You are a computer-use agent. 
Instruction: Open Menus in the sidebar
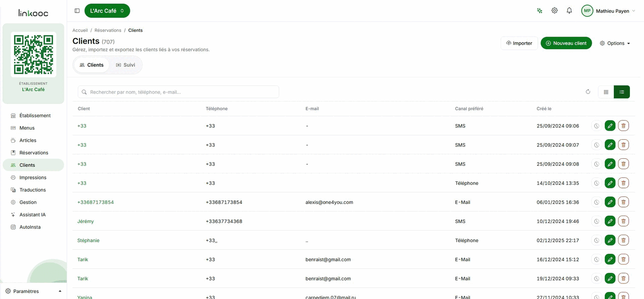pyautogui.click(x=33, y=128)
